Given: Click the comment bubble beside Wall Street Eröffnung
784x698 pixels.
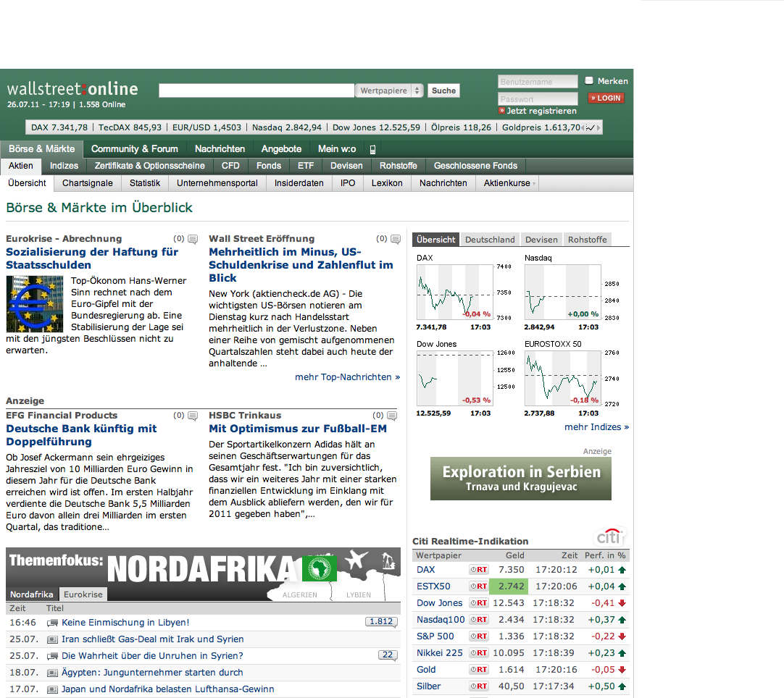Looking at the screenshot, I should tap(396, 240).
